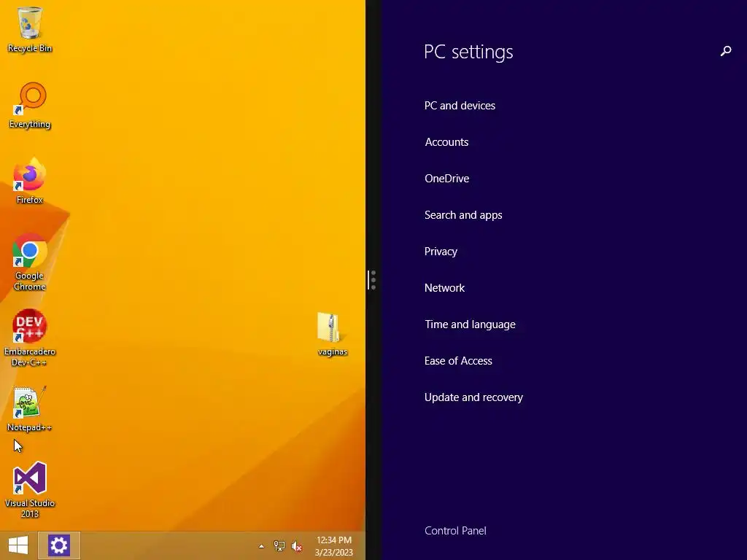
Task: Open Update and recovery settings
Action: pos(473,397)
